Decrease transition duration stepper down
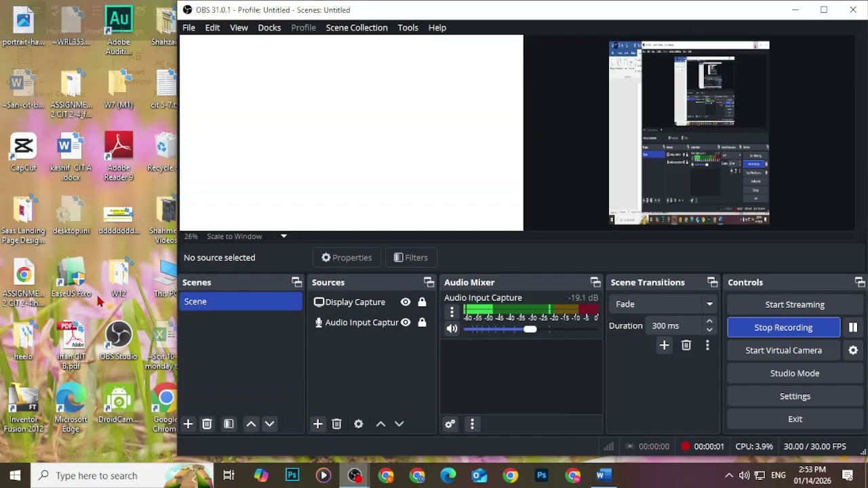 pos(709,330)
